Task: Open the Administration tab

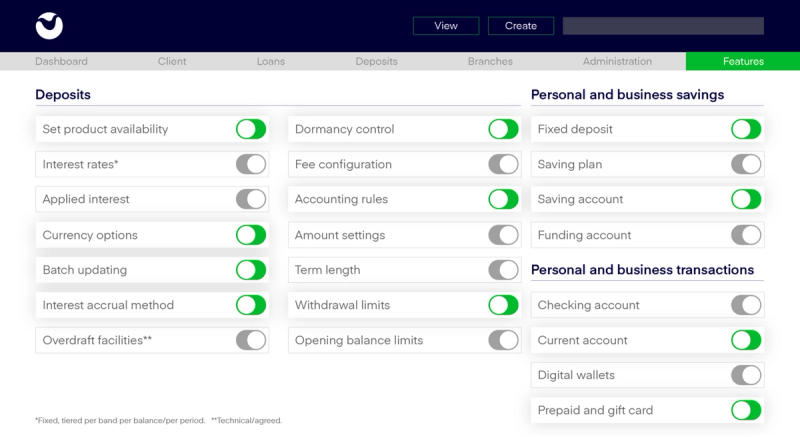Action: tap(617, 61)
